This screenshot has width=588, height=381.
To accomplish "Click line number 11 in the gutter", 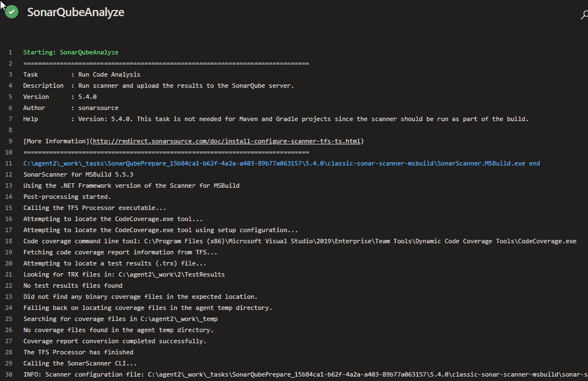I will [x=9, y=163].
